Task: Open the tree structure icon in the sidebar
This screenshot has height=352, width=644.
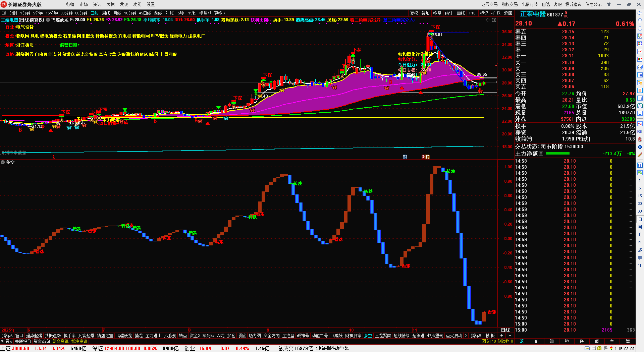Action: click(640, 82)
